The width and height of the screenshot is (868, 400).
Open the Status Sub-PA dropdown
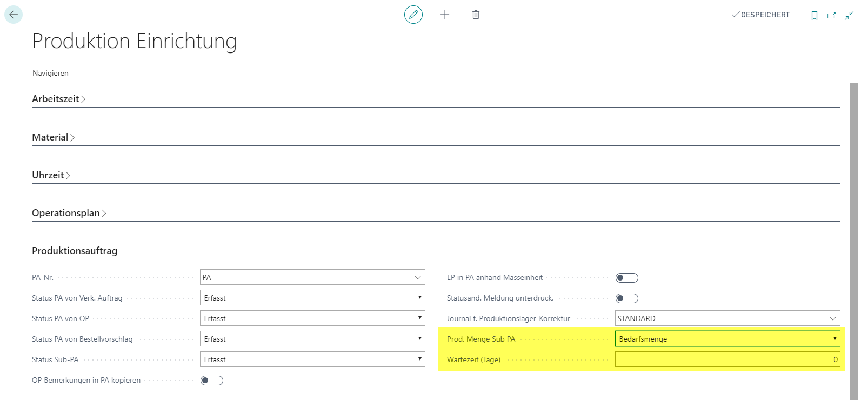312,359
